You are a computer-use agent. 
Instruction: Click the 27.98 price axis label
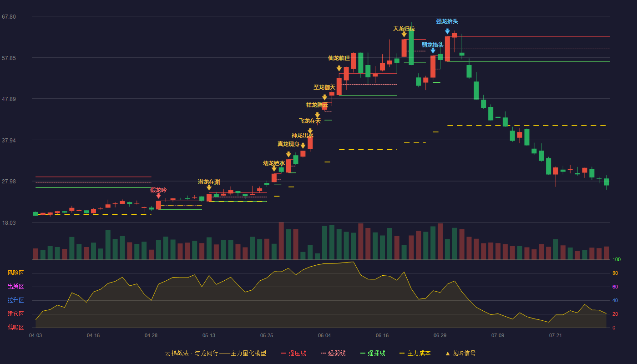tap(9, 182)
